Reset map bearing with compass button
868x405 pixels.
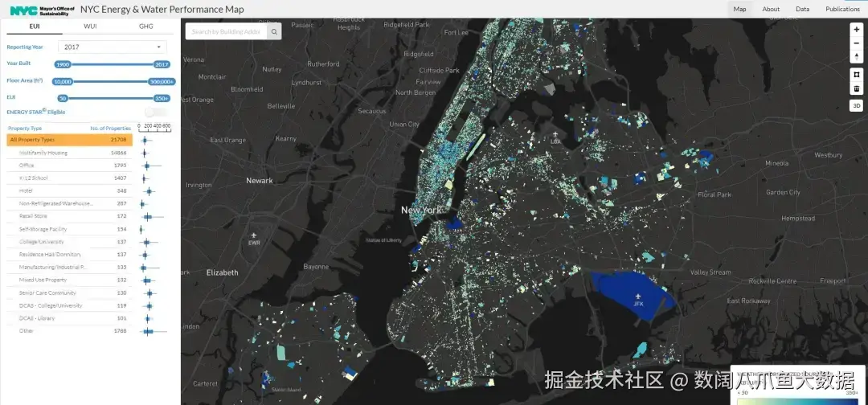[857, 56]
